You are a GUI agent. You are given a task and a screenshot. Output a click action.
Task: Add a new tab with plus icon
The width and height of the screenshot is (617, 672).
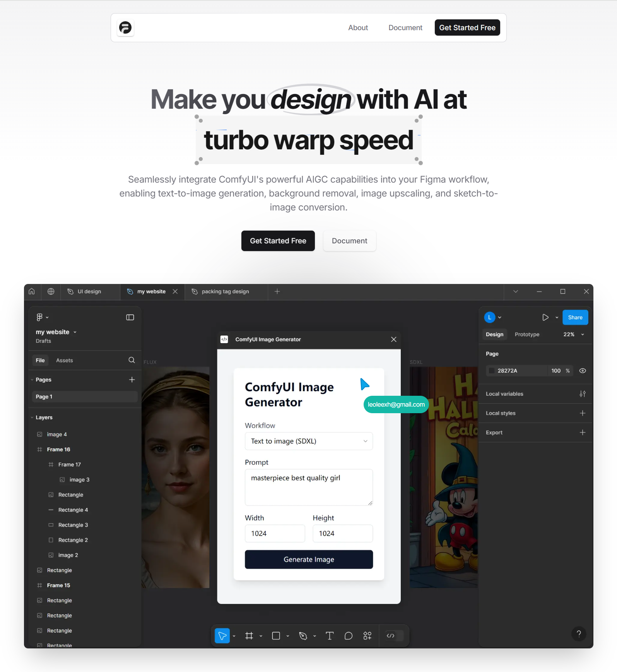[x=277, y=291]
